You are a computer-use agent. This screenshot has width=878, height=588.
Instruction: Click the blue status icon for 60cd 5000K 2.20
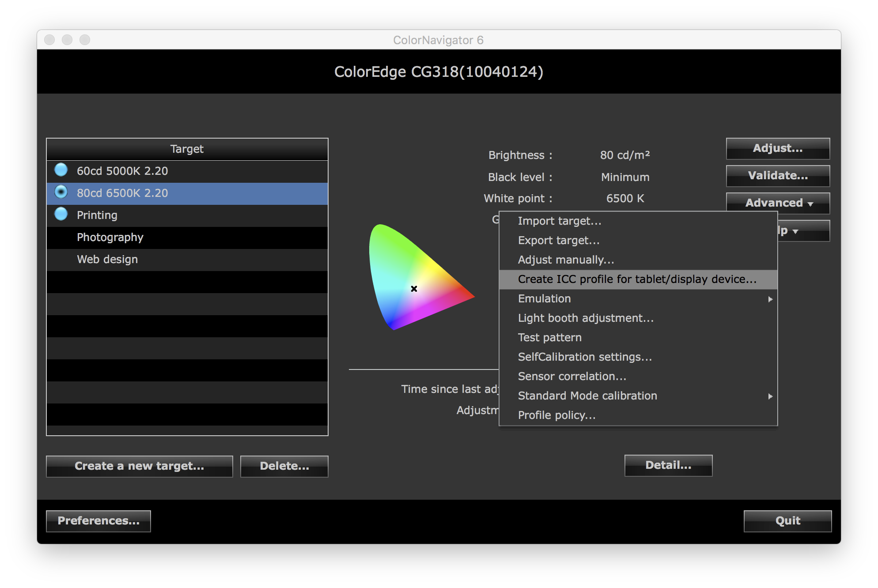61,170
